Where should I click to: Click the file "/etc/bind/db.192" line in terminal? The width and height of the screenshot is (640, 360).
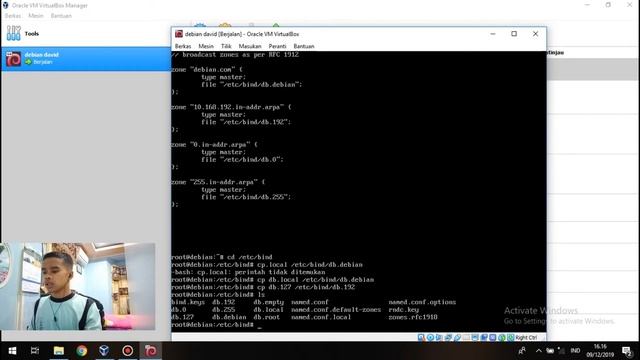(x=246, y=122)
